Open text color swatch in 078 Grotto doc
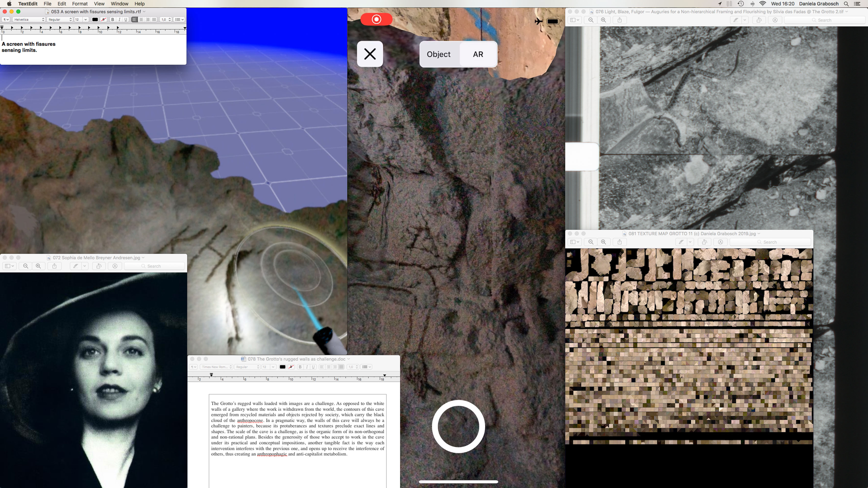The image size is (868, 488). (x=283, y=367)
